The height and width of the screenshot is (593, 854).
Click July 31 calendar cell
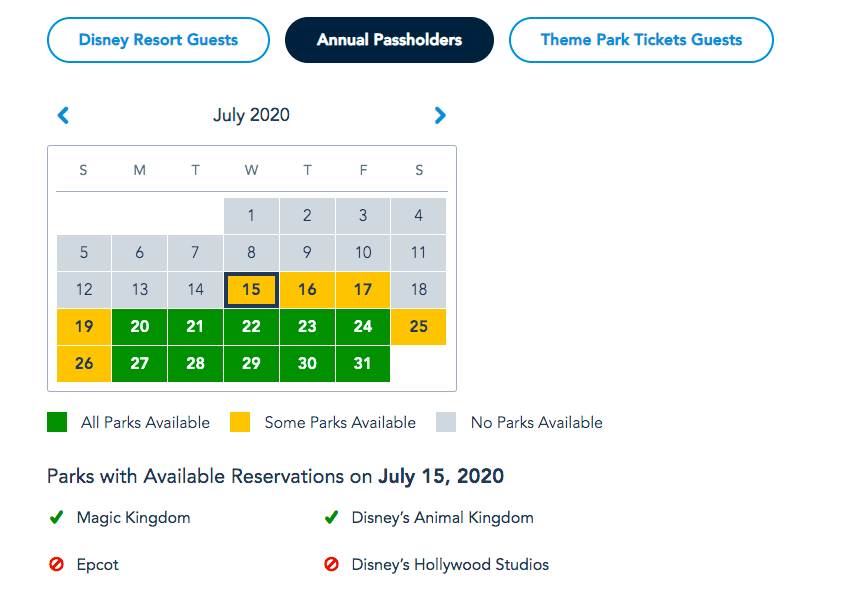click(x=363, y=364)
